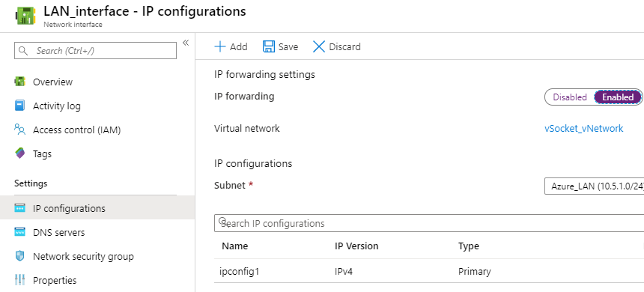Set IP forwarding to Disabled

(570, 97)
